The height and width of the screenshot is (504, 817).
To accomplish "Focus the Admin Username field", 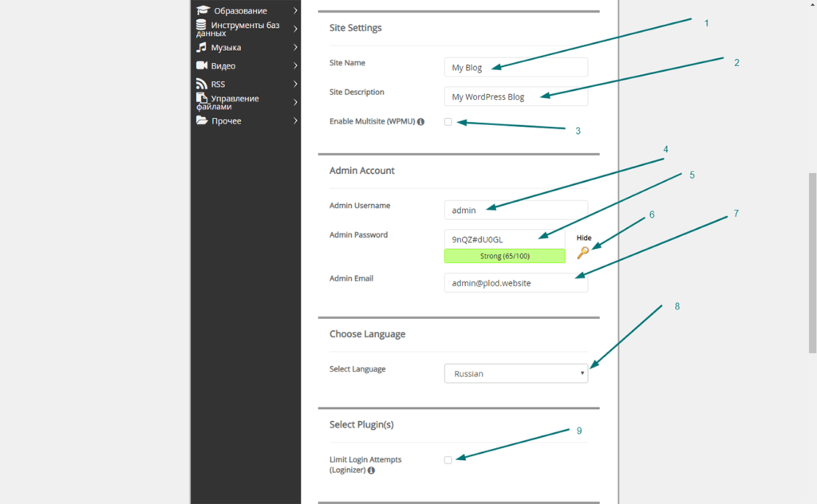I will [516, 210].
